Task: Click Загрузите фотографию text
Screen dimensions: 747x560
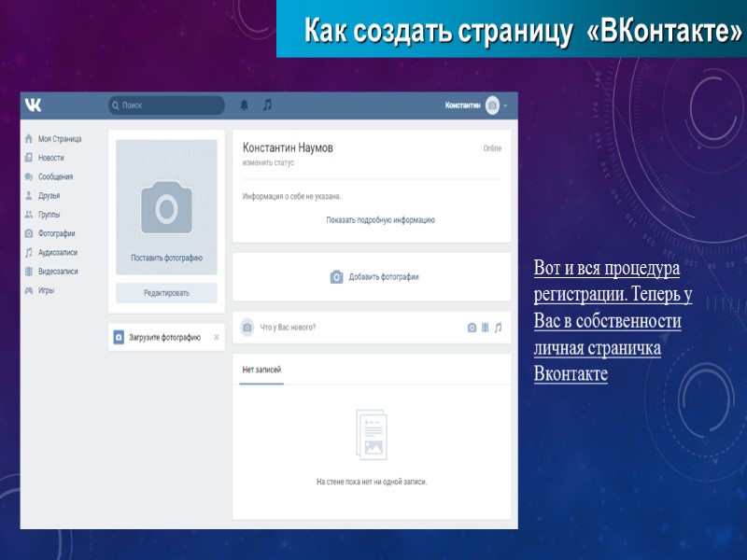Action: [x=165, y=337]
